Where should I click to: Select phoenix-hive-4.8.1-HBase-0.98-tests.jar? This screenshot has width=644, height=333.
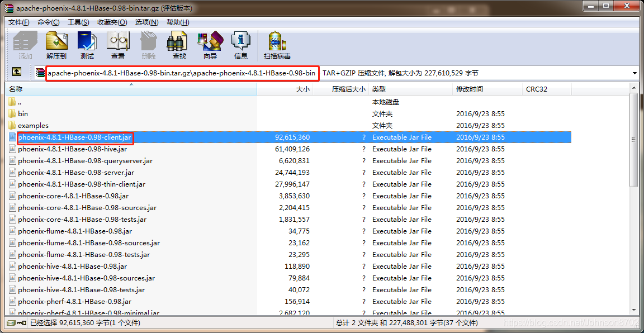tap(82, 289)
